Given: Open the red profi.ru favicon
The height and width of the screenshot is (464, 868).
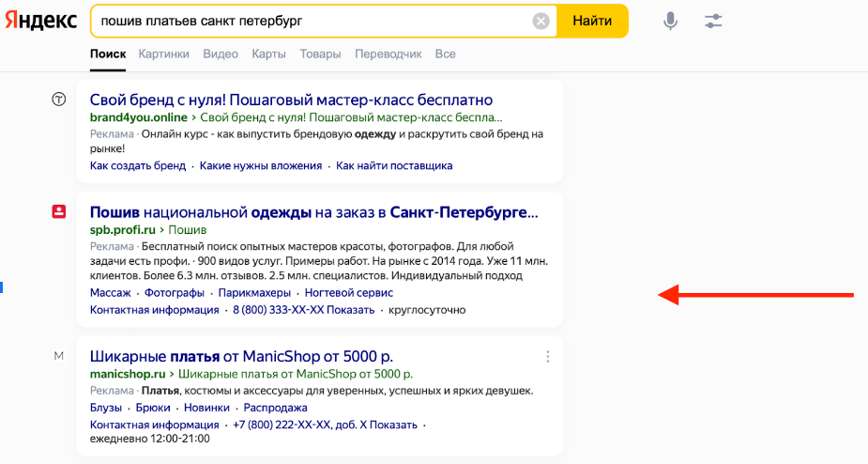Looking at the screenshot, I should click(59, 211).
